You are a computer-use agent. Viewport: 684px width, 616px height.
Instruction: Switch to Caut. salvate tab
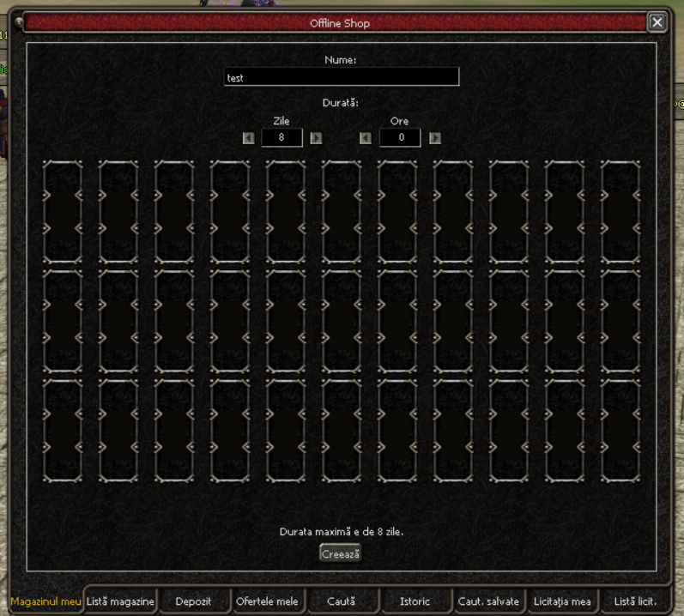pyautogui.click(x=488, y=601)
